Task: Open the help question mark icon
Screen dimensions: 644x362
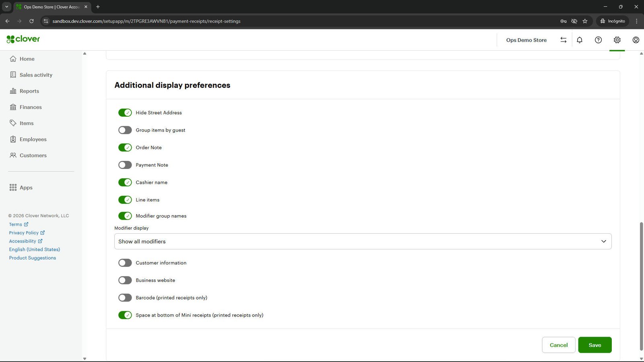Action: [599, 40]
